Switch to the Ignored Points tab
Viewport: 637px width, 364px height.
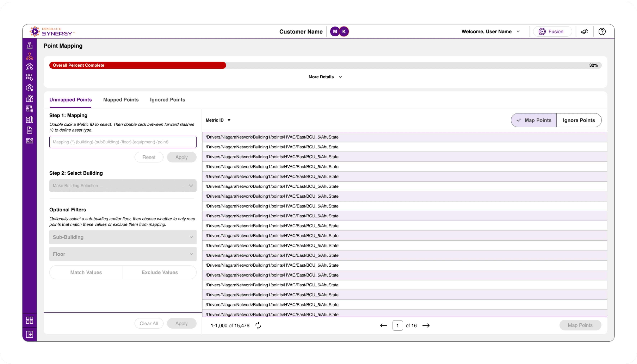point(167,100)
